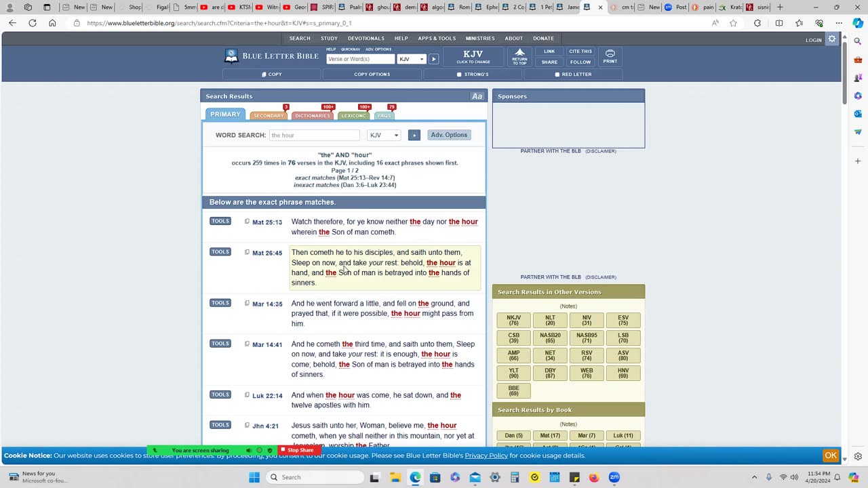Open Tools for Mat 26:45
Screen dimensions: 868x488
pyautogui.click(x=220, y=251)
